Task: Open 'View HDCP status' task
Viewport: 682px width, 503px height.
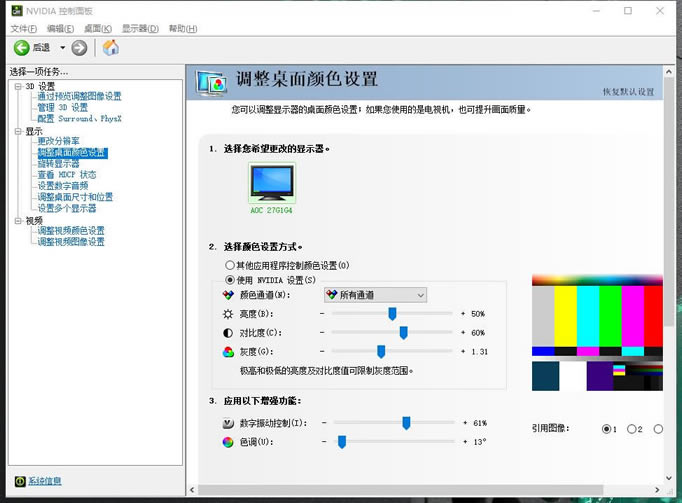Action: (x=67, y=175)
